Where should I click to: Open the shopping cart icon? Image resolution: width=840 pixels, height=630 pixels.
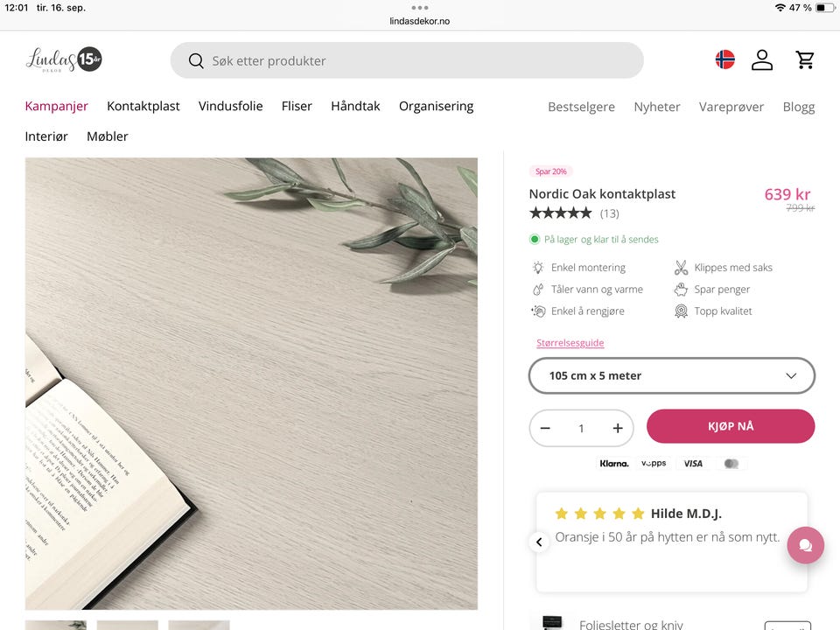(x=805, y=60)
